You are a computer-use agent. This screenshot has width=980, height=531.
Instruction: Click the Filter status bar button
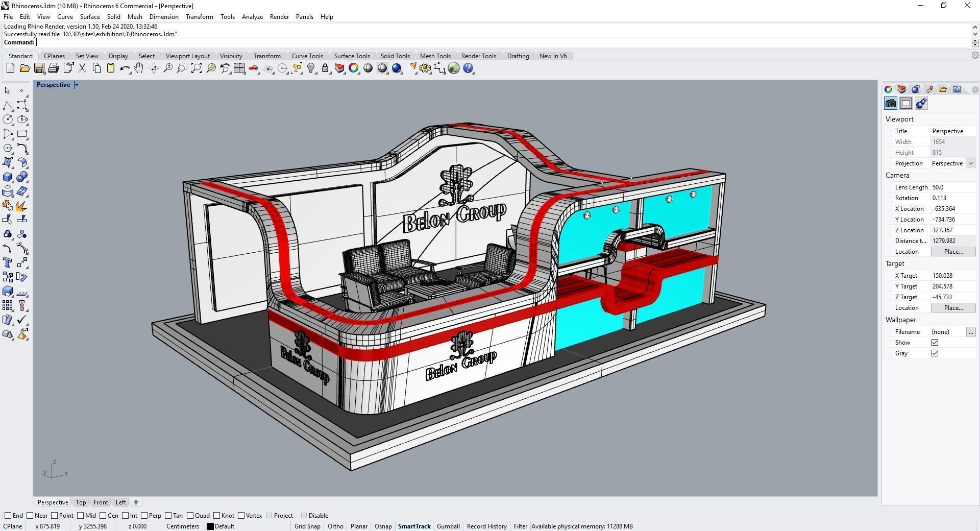520,526
